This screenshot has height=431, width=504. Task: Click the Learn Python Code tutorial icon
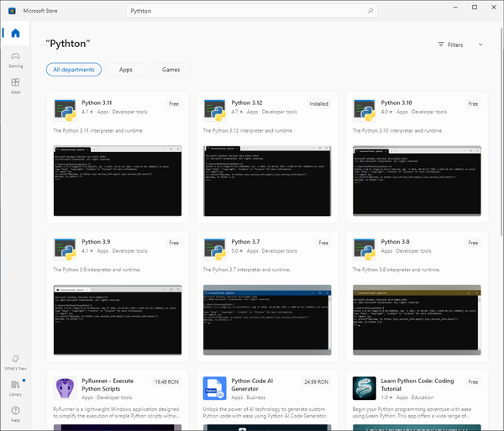[365, 388]
